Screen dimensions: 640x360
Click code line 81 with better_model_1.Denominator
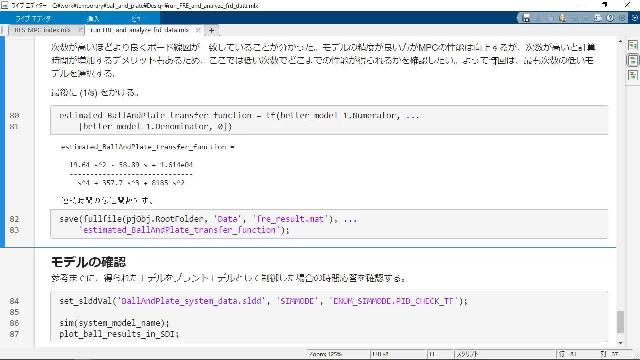(x=156, y=127)
